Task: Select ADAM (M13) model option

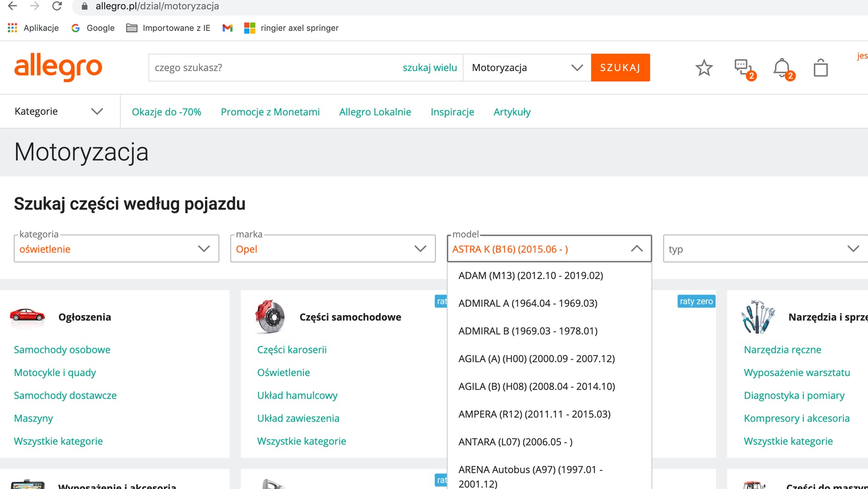Action: pos(549,276)
